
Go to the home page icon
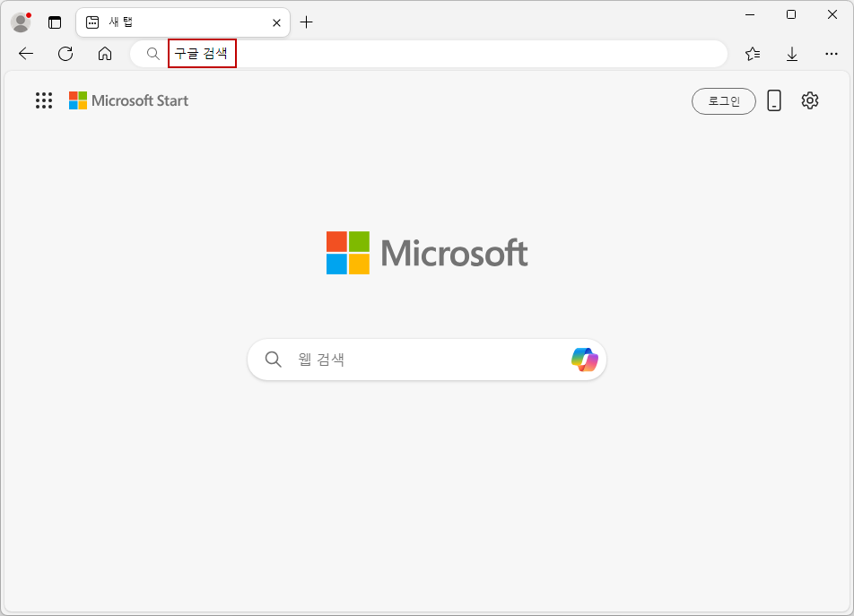tap(105, 53)
